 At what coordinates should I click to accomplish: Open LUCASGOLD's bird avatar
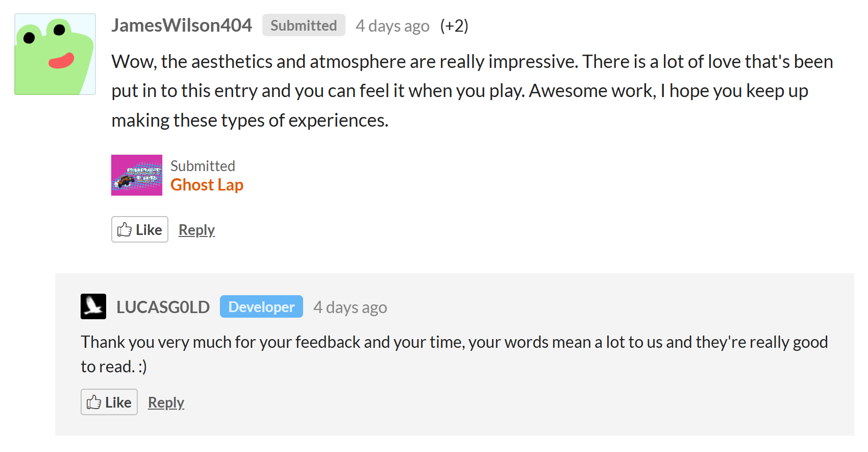pos(93,306)
